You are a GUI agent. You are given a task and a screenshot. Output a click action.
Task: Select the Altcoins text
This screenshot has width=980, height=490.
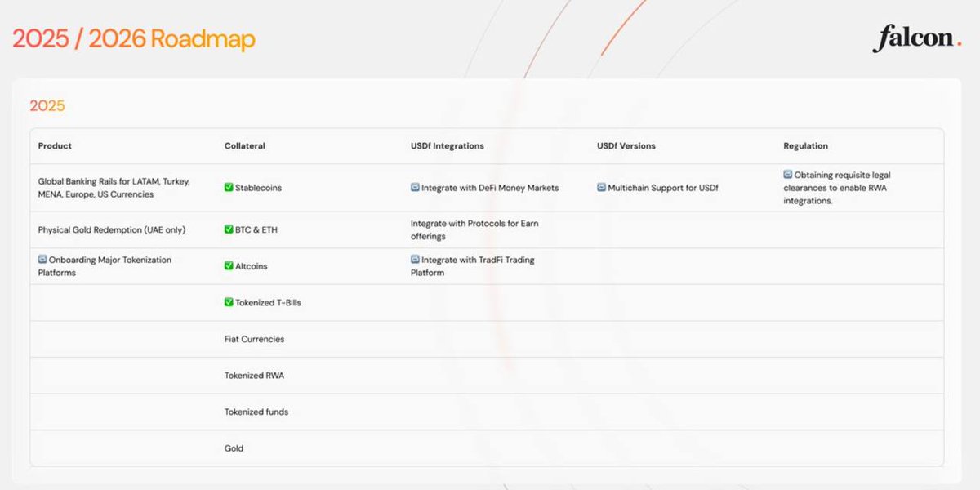pos(252,266)
